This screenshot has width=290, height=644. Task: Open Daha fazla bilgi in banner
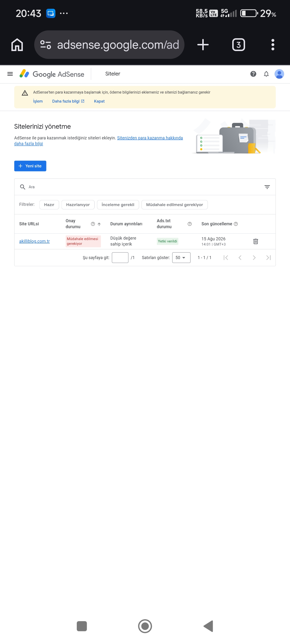(x=68, y=101)
